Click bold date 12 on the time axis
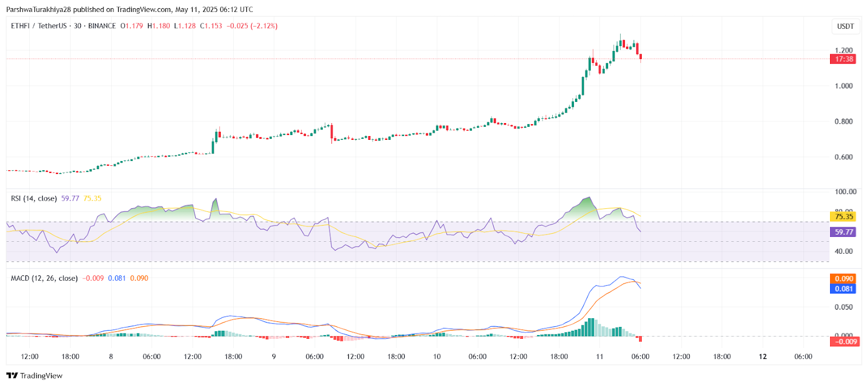 pos(763,357)
